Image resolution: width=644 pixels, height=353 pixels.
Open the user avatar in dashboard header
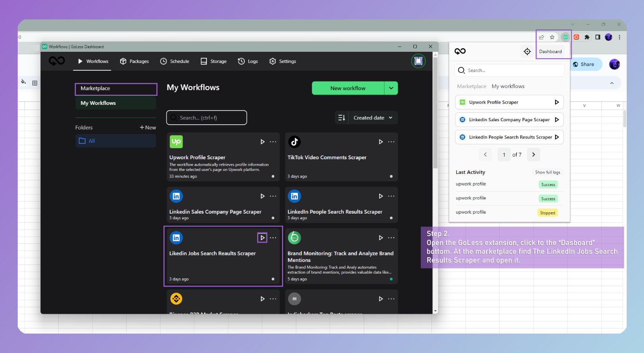[418, 61]
